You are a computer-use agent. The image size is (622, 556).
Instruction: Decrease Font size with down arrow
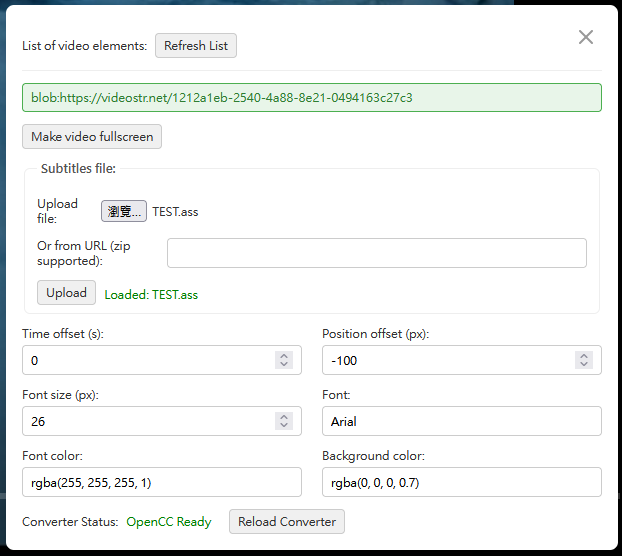click(x=284, y=426)
